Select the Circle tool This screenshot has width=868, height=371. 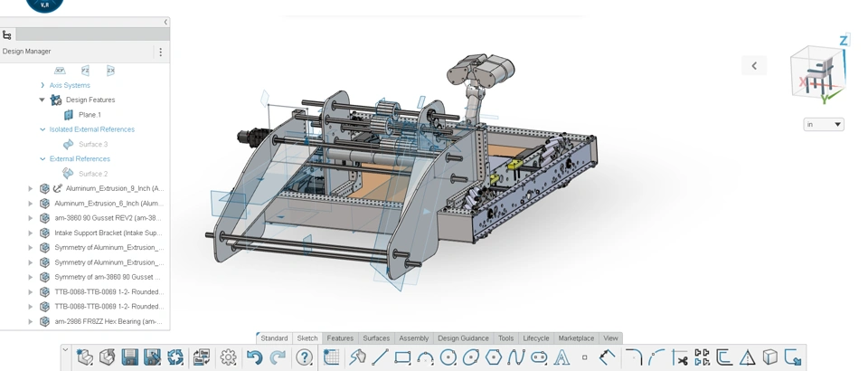pyautogui.click(x=448, y=357)
